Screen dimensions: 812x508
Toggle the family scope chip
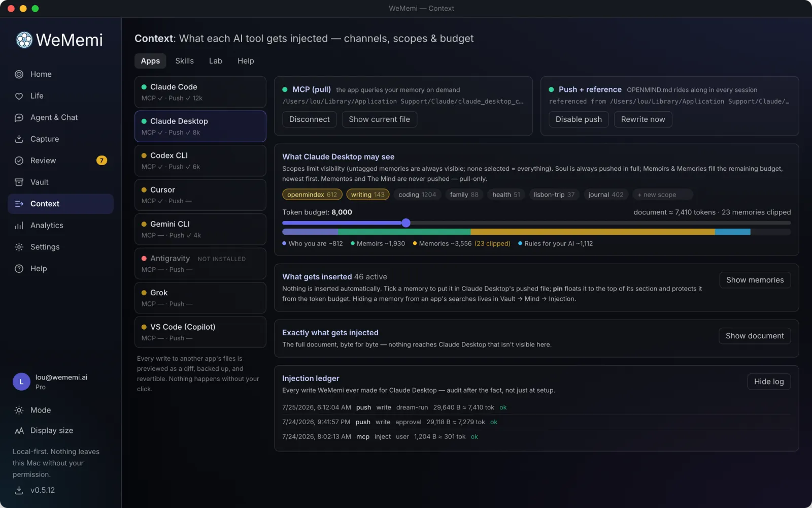(464, 195)
